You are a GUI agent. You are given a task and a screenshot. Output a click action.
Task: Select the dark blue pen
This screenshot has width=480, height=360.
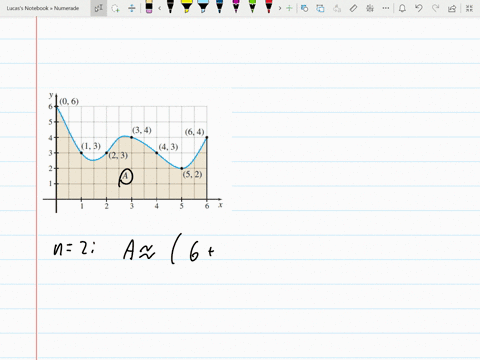pyautogui.click(x=219, y=7)
